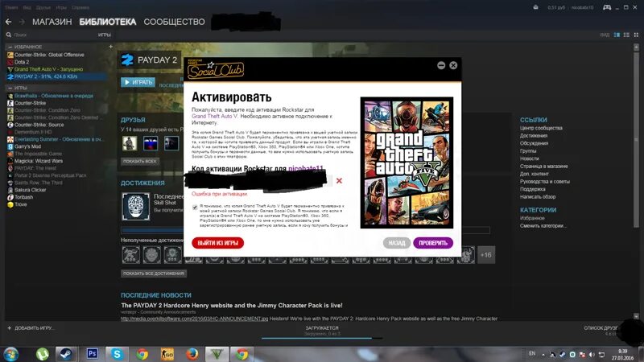Open the МАГАЗИН tab
Viewport: 644px width, 362px height.
(x=52, y=22)
